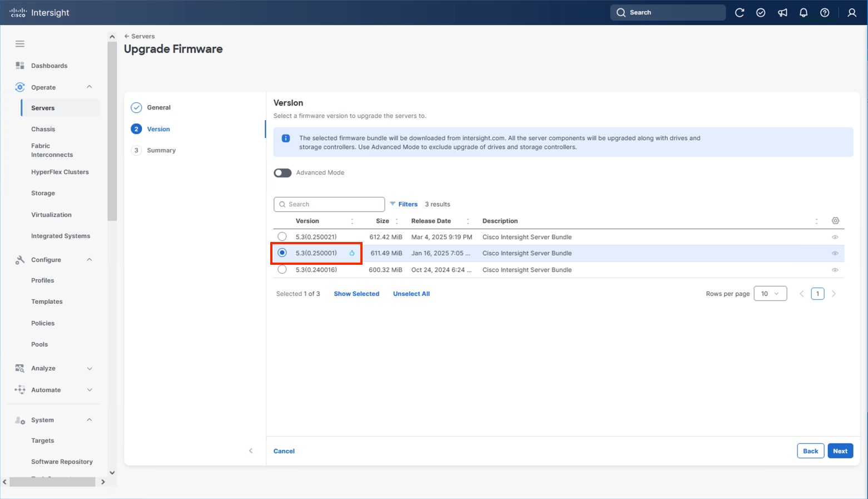The width and height of the screenshot is (868, 499).
Task: Collapse the Operate section
Action: click(89, 87)
